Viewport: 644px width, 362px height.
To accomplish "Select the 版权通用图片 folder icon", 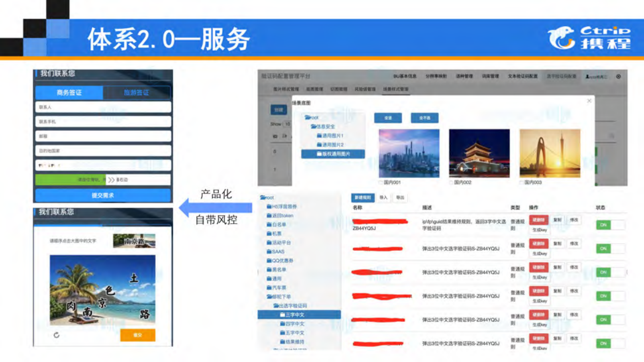I will click(x=319, y=154).
